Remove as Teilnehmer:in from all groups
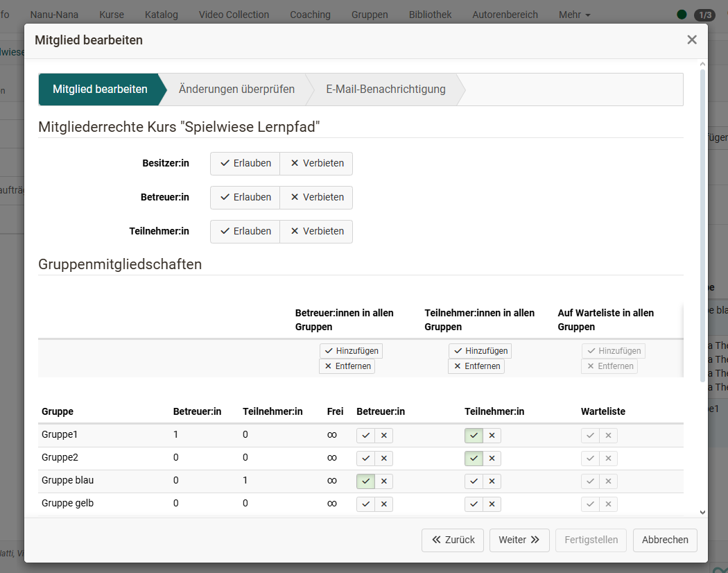This screenshot has height=573, width=728. point(476,366)
